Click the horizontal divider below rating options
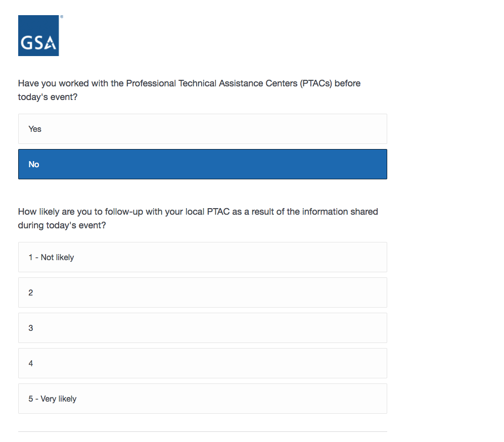This screenshot has width=504, height=442. point(202,431)
